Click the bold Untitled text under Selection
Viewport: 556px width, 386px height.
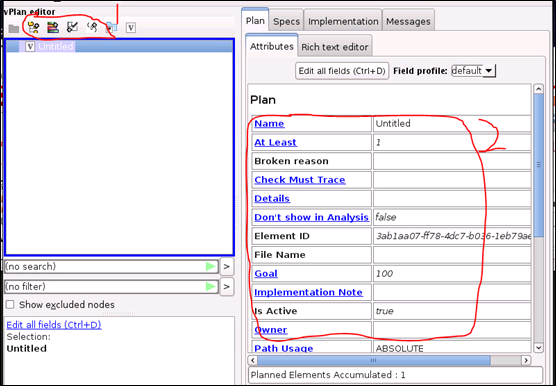[x=27, y=348]
